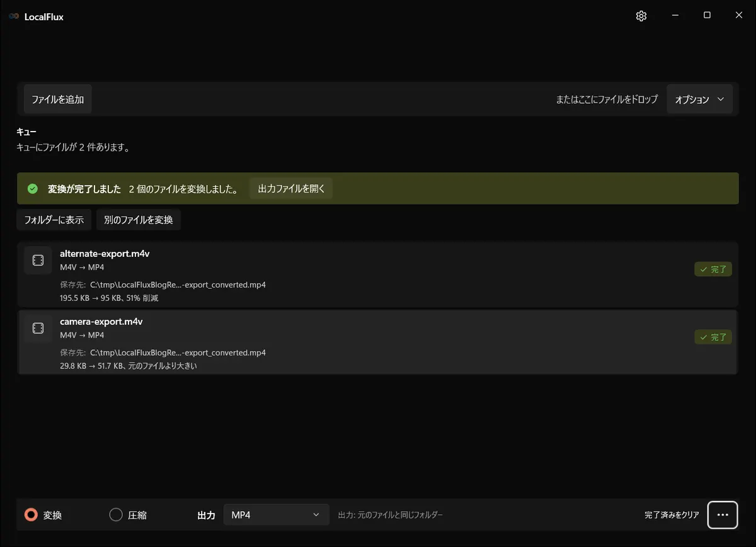Click the 完了 badge on alternate-export.m4v

[713, 269]
